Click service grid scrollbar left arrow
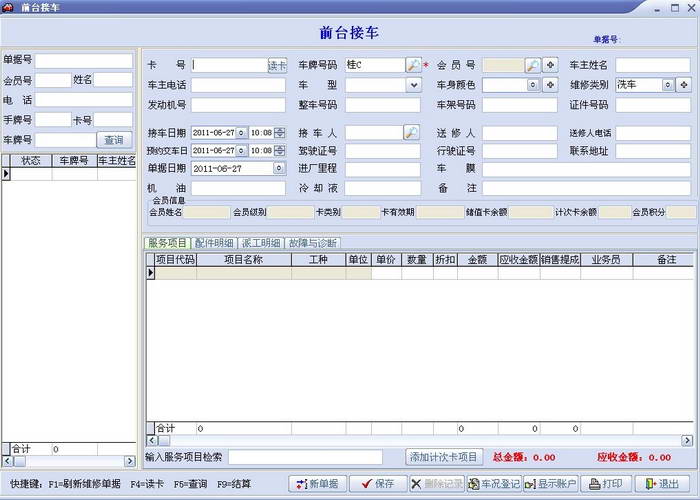The image size is (700, 500). [x=152, y=441]
